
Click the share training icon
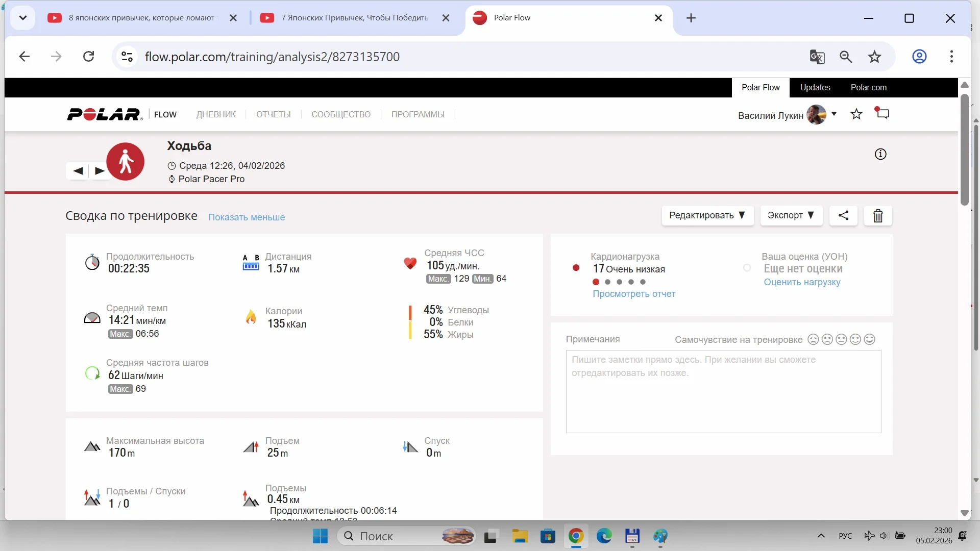(x=843, y=215)
